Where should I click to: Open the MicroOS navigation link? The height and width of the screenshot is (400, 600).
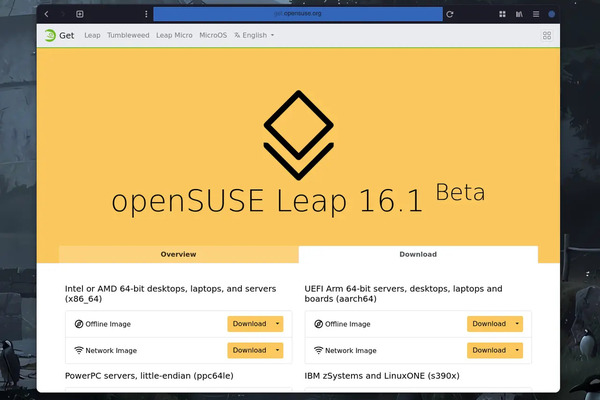[213, 35]
